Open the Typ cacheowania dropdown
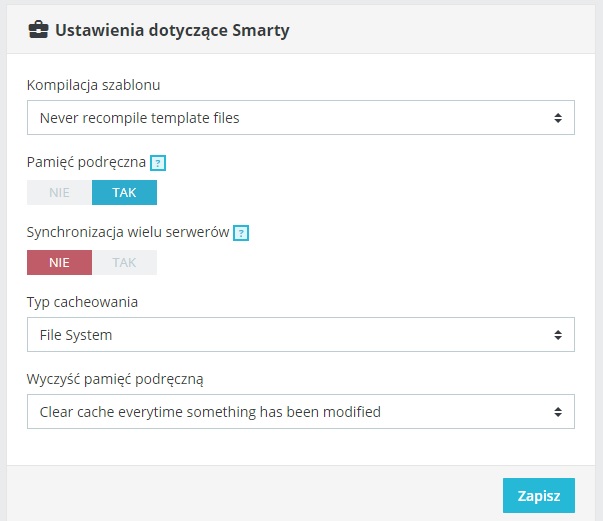The image size is (603, 521). click(301, 335)
